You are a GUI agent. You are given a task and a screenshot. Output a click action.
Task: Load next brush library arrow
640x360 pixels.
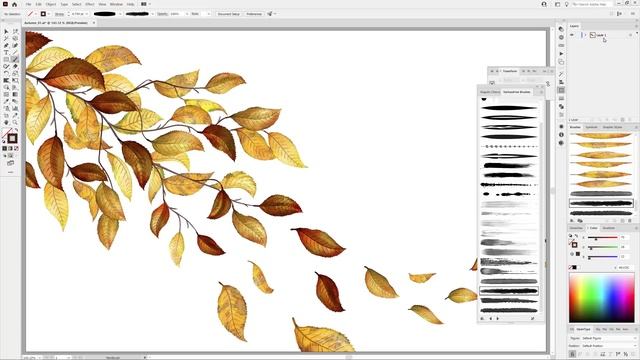click(498, 318)
